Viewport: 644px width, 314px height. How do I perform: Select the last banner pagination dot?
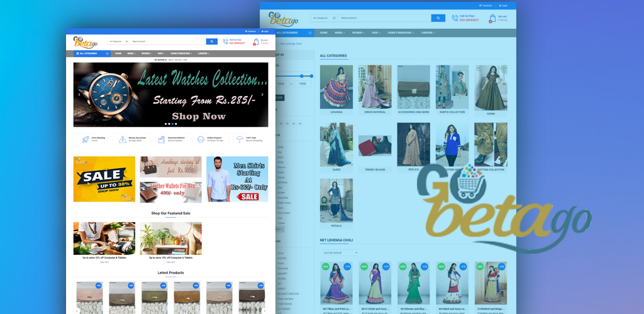tap(176, 124)
